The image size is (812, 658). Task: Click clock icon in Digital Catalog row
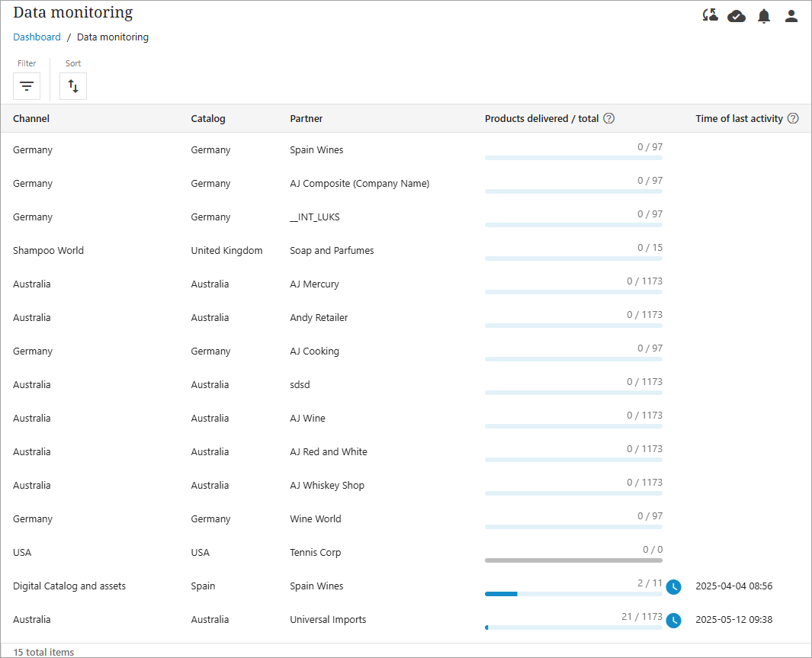pos(673,586)
